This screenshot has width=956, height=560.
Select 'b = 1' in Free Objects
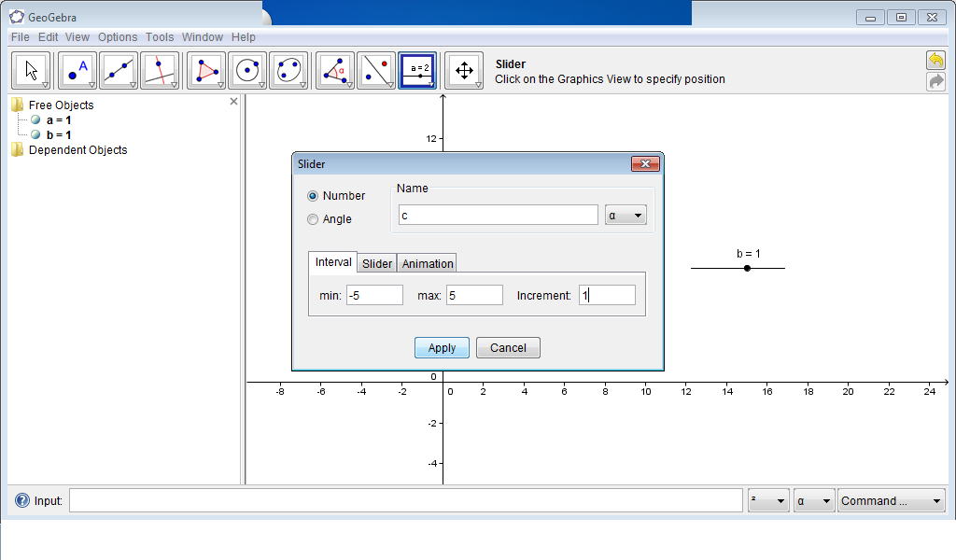pyautogui.click(x=59, y=134)
